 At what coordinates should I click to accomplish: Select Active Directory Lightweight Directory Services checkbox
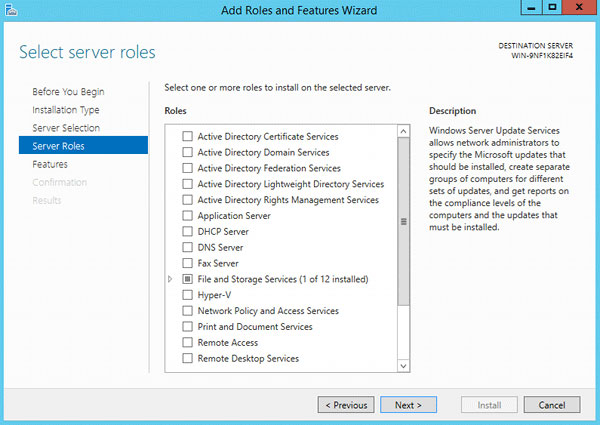coord(188,184)
